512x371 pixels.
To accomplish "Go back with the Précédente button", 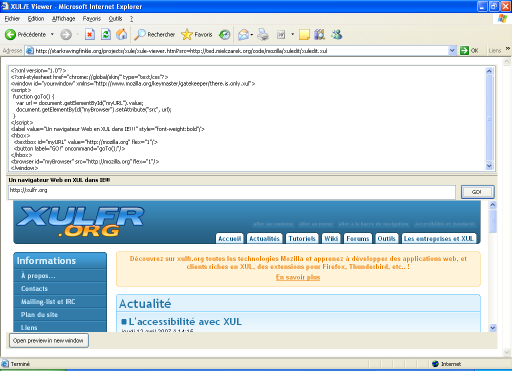I will pyautogui.click(x=25, y=34).
